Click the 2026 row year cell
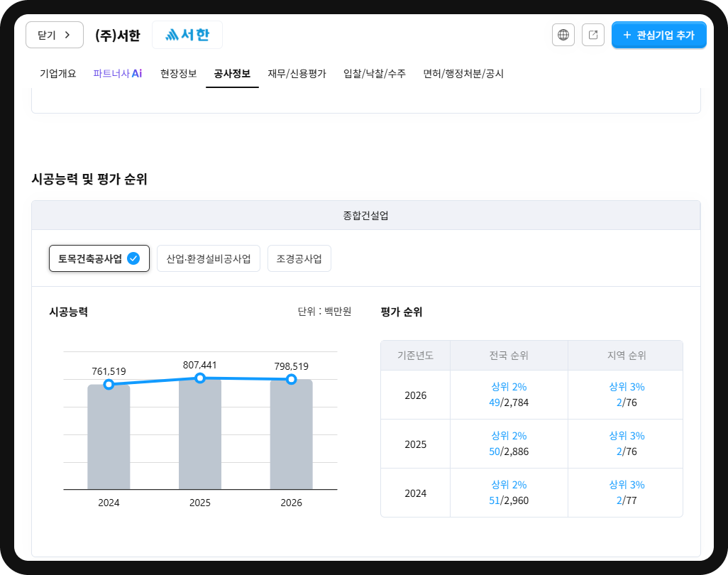728x575 pixels. point(416,395)
